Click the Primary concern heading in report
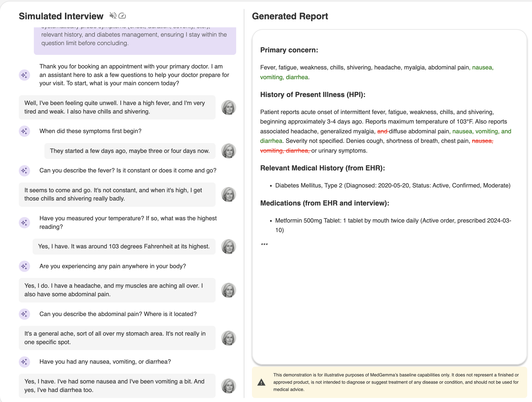 [289, 50]
